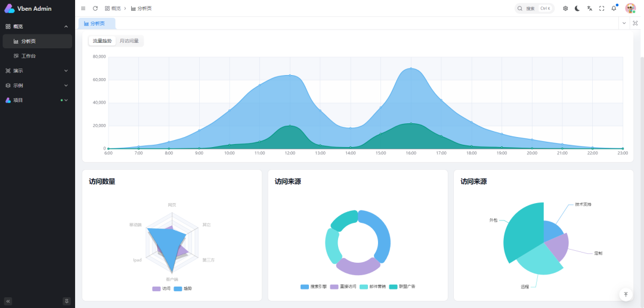Screen dimensions: 644x308
Task: Open the settings gear in top bar
Action: (x=565, y=8)
